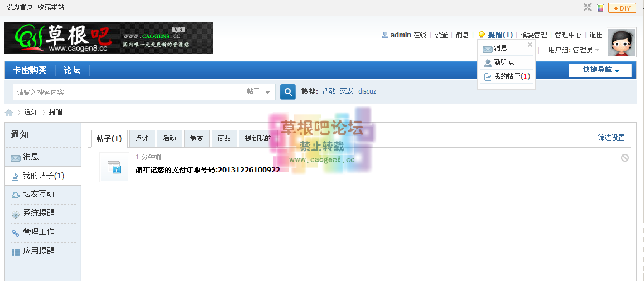Open 模块管理 link
Image resolution: width=644 pixels, height=281 pixels.
pyautogui.click(x=534, y=35)
